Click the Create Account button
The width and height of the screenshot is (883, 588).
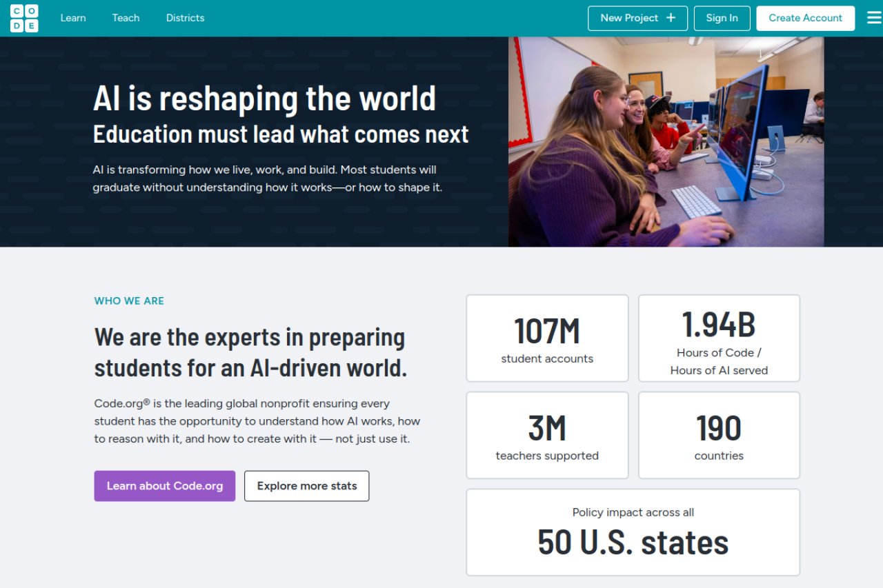[x=805, y=18]
